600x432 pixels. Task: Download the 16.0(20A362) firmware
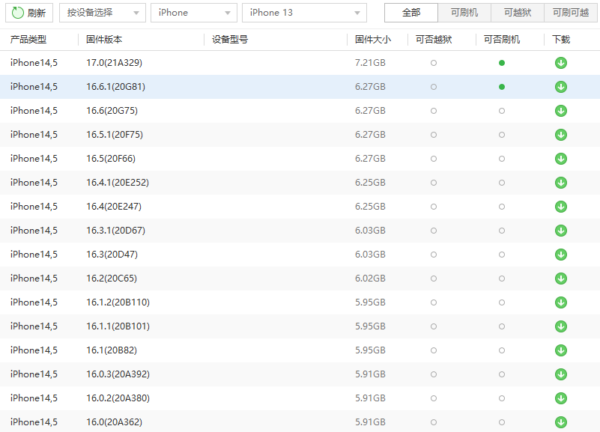560,422
